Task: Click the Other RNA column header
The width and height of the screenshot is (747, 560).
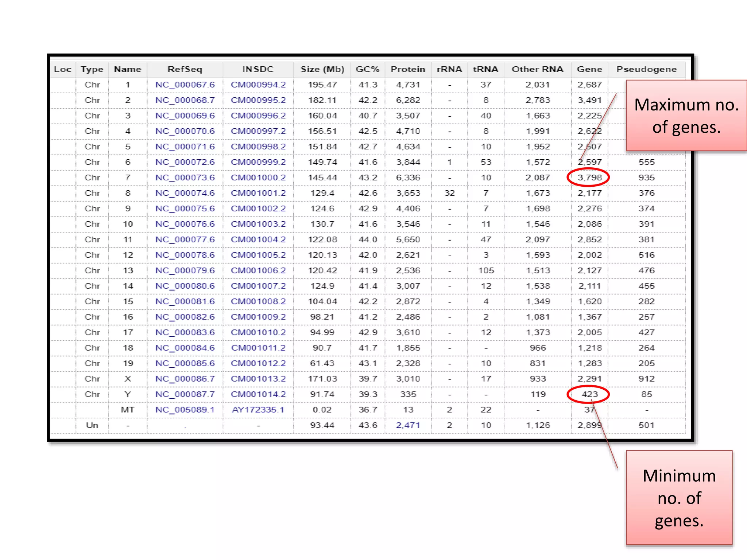Action: (x=537, y=69)
